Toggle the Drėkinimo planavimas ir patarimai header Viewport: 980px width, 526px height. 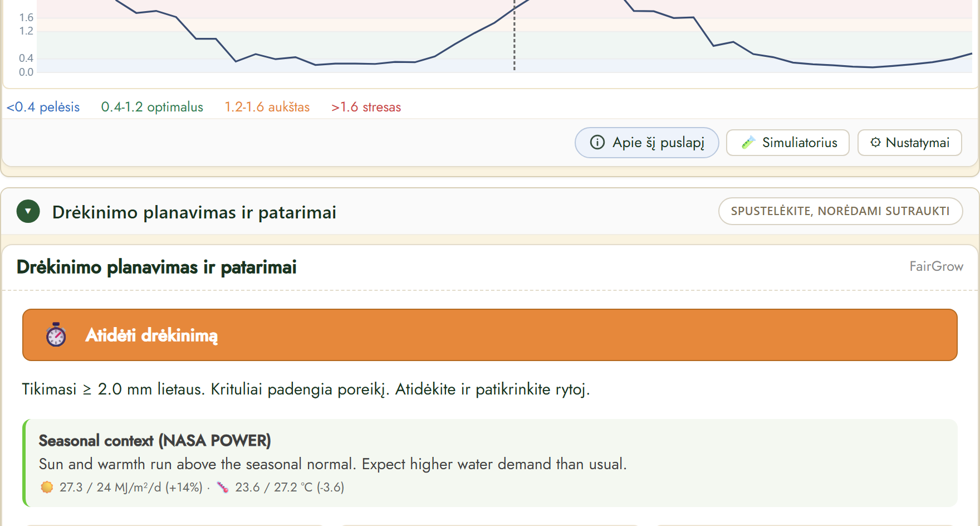490,212
